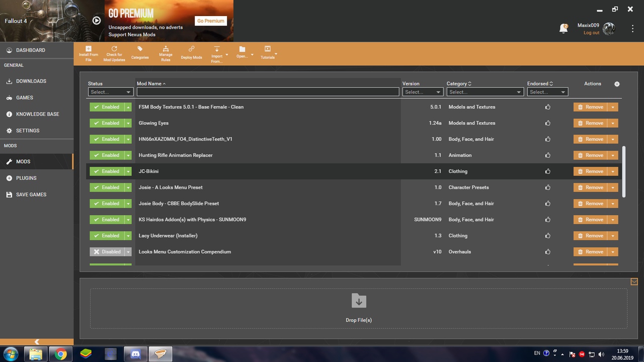The width and height of the screenshot is (644, 362).
Task: Disable FSM Body Textures mod
Action: pos(107,107)
